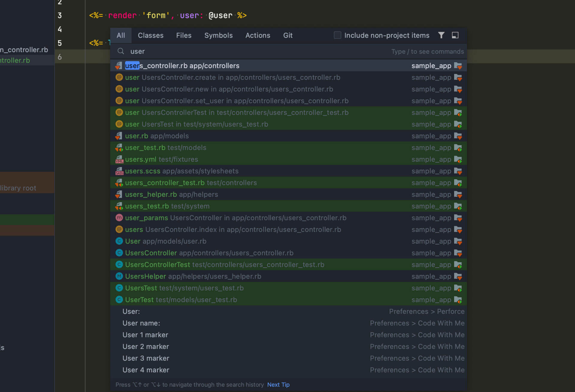Enable the Include non-project items checkbox
Viewport: 575px width, 392px height.
[x=337, y=35]
